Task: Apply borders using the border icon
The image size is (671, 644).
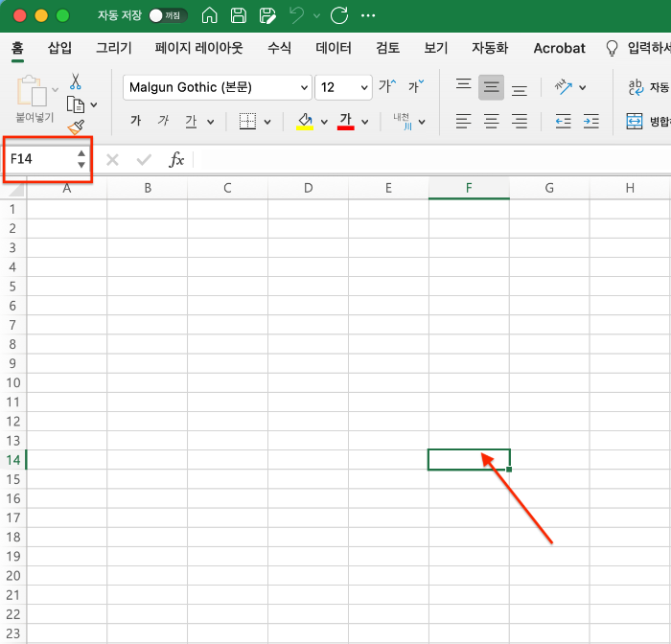Action: tap(247, 122)
